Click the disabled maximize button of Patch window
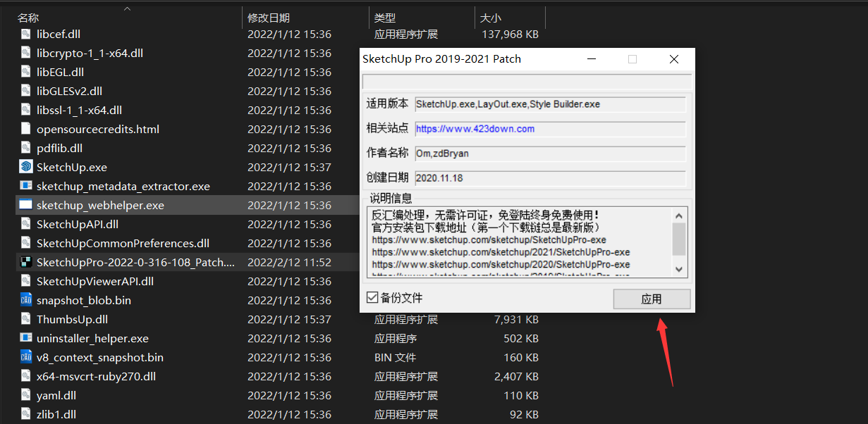 tap(632, 59)
